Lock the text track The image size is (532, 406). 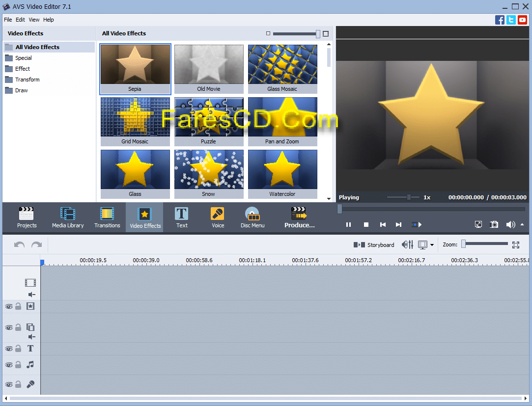18,349
